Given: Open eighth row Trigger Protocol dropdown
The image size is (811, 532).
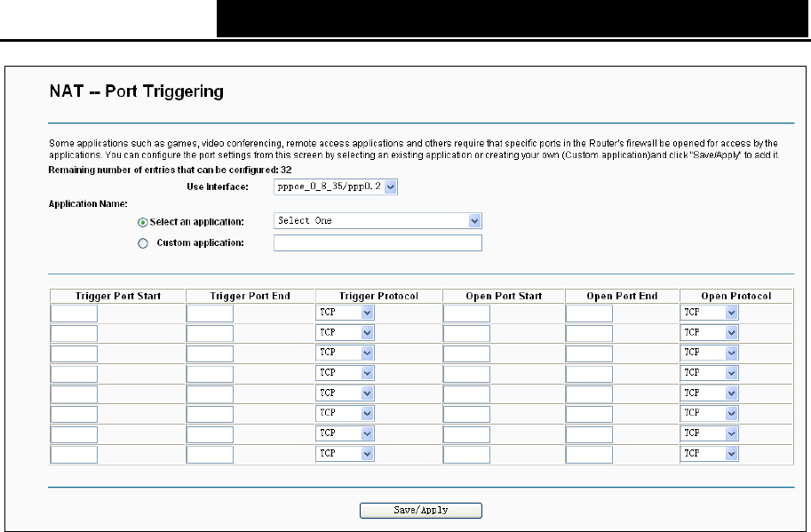Looking at the screenshot, I should coord(345,454).
